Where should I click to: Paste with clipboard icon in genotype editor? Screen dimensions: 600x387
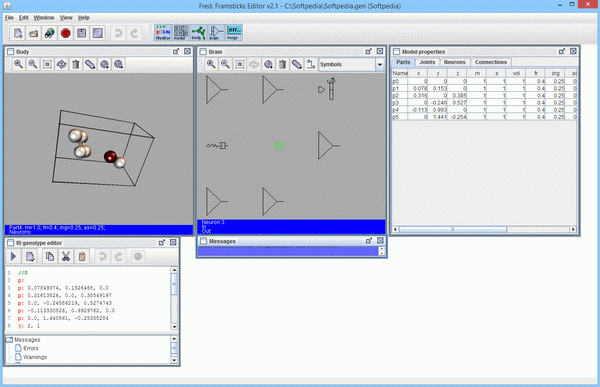point(82,256)
